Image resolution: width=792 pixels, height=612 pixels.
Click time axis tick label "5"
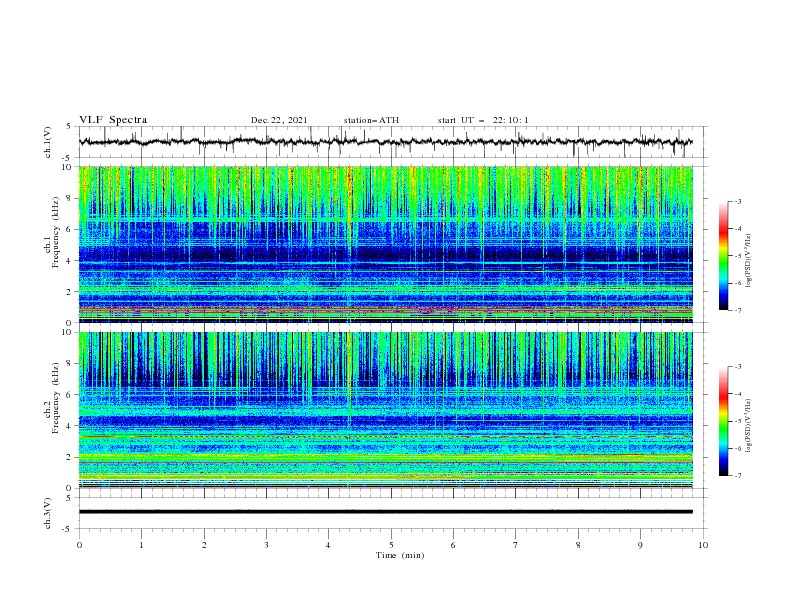coord(391,545)
